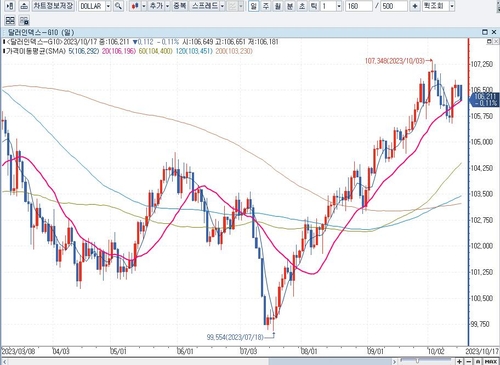Click the 104,250 price axis label
The width and height of the screenshot is (500, 365).
(x=482, y=168)
